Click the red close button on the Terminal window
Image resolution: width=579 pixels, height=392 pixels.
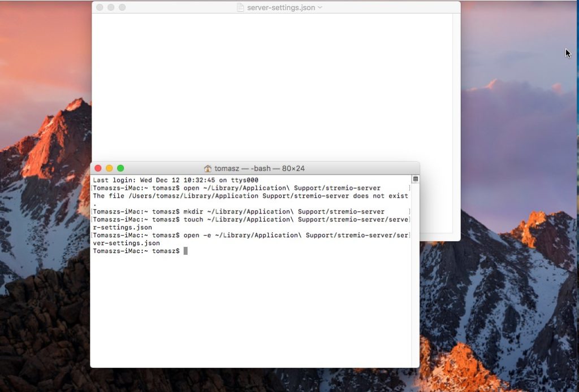pos(98,168)
